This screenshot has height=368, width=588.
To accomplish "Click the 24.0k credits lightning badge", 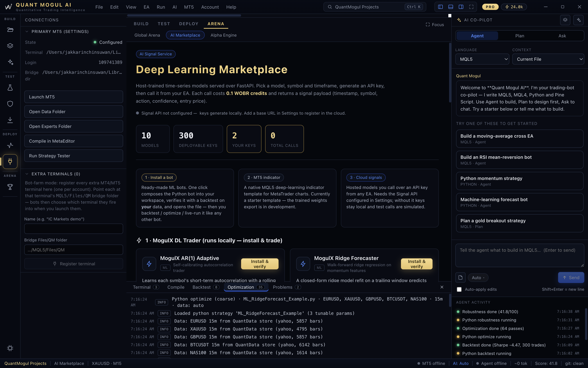I will (x=514, y=7).
